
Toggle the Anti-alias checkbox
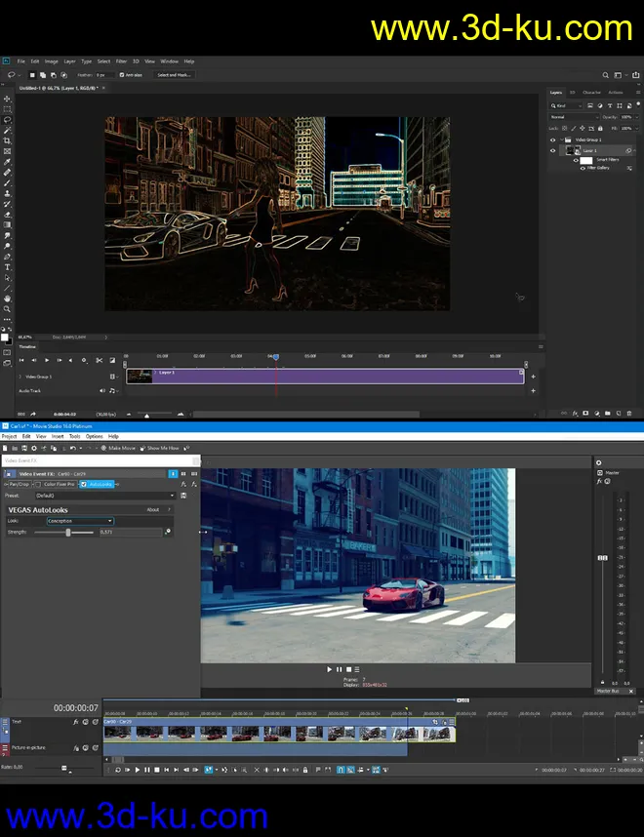(122, 74)
